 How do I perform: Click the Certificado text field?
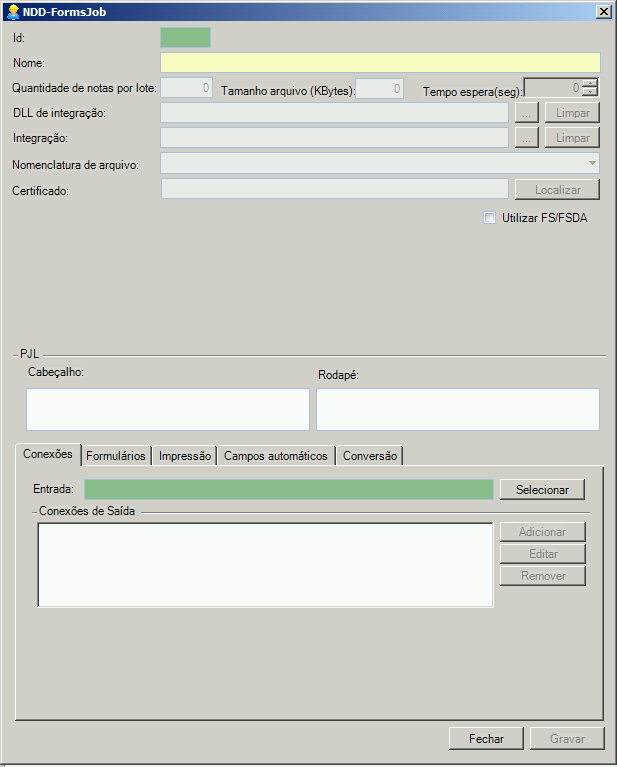335,189
